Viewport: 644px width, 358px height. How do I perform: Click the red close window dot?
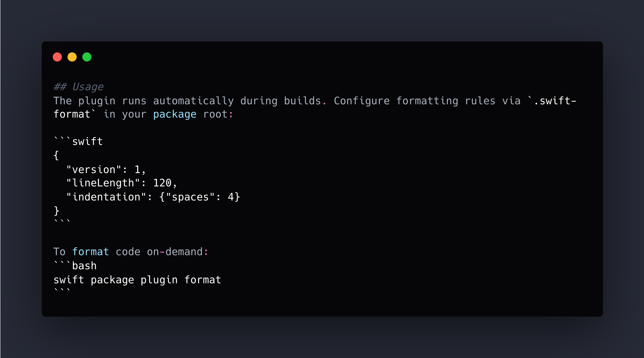pos(57,57)
